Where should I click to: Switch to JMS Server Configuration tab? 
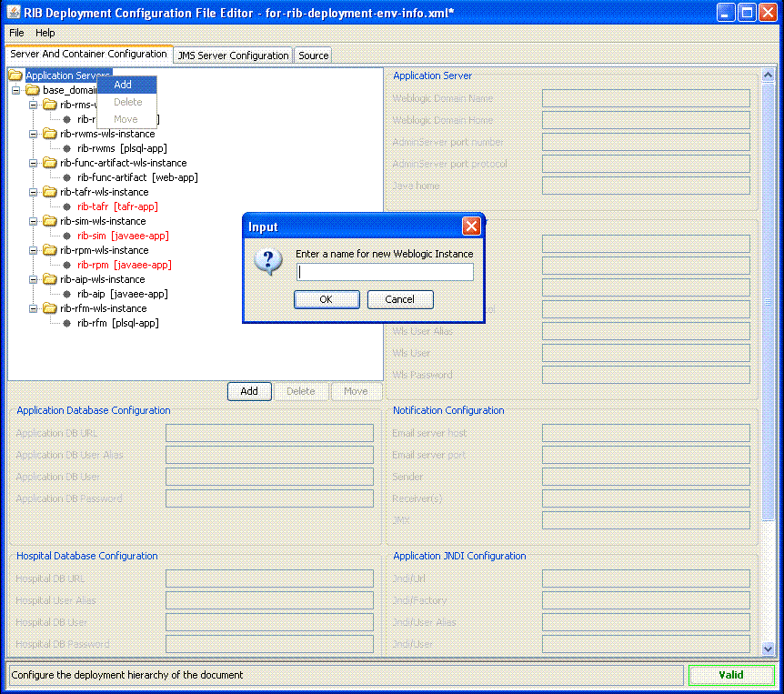[233, 55]
